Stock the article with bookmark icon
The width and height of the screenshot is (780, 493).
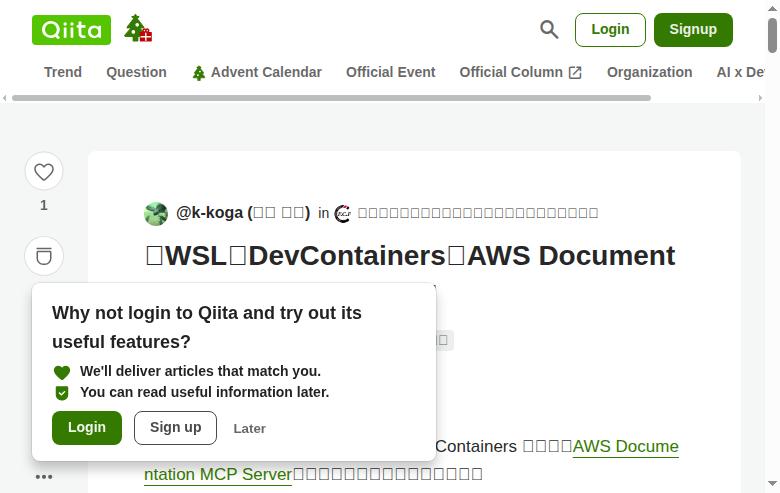(44, 256)
